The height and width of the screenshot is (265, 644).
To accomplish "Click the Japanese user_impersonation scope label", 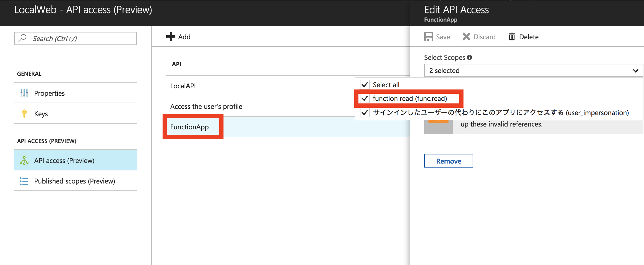I will point(501,113).
